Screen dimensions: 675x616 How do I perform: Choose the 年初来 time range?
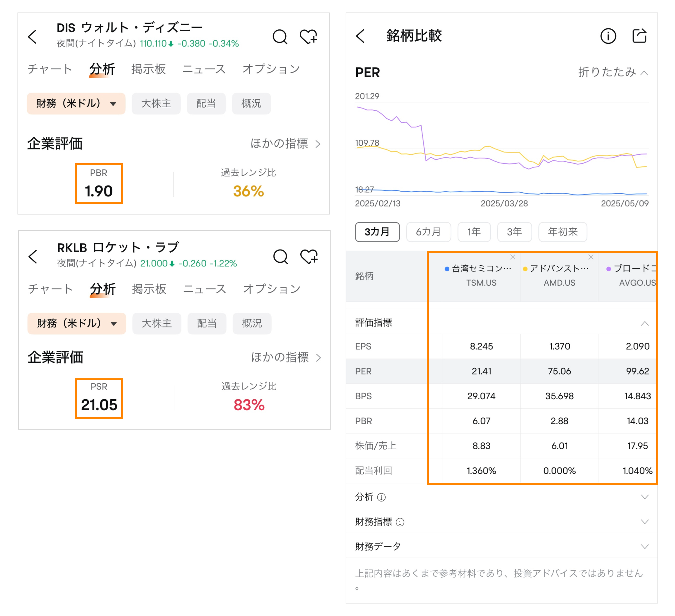tap(562, 232)
